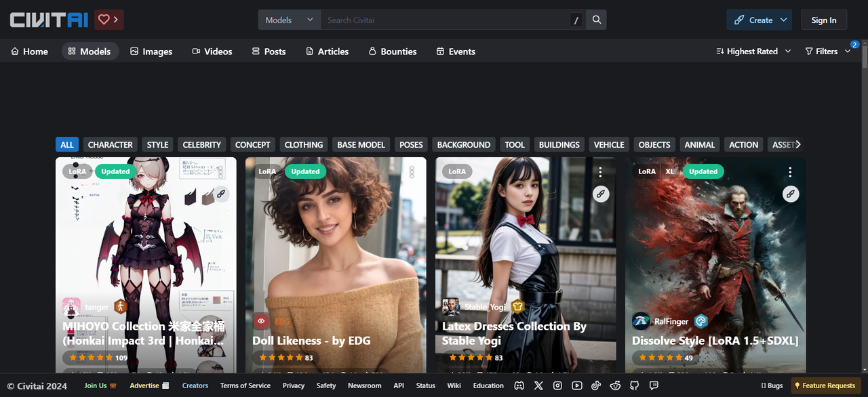Switch to the Videos tab
Screen dimensions: 868x397
click(x=212, y=51)
